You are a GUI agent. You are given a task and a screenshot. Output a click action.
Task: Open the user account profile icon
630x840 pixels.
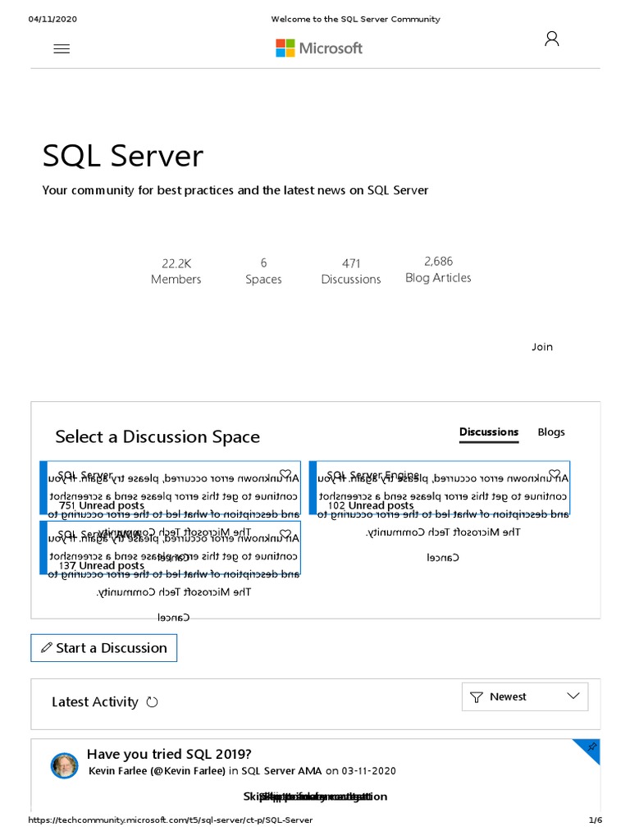(x=552, y=39)
